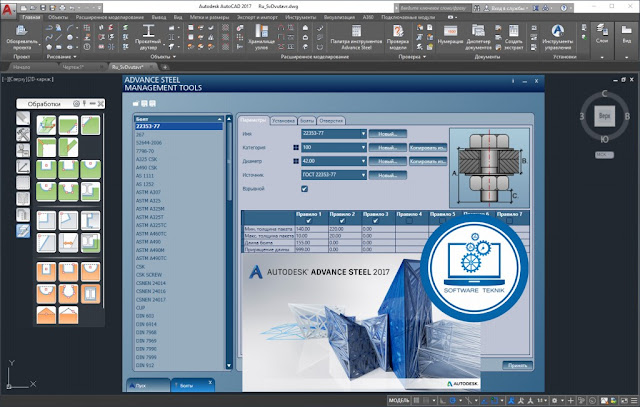The width and height of the screenshot is (640, 407).
Task: Toggle the grid display in the status bar
Action: pyautogui.click(x=417, y=400)
